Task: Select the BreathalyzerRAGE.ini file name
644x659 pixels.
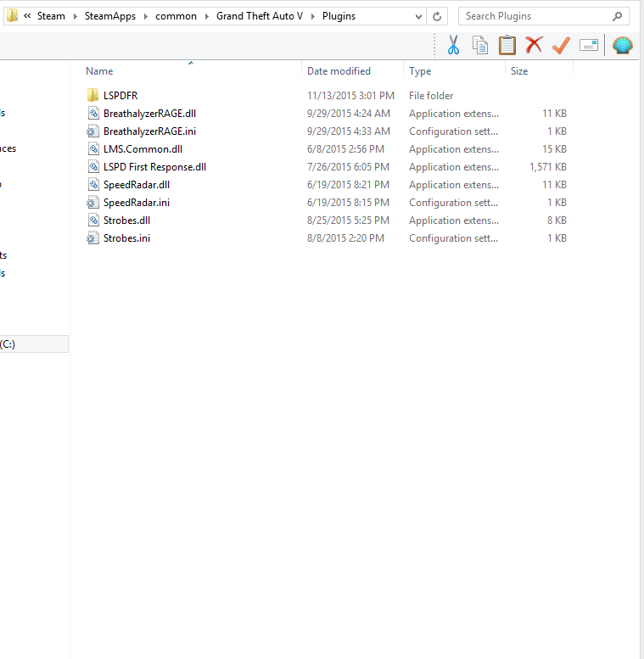Action: pyautogui.click(x=149, y=131)
